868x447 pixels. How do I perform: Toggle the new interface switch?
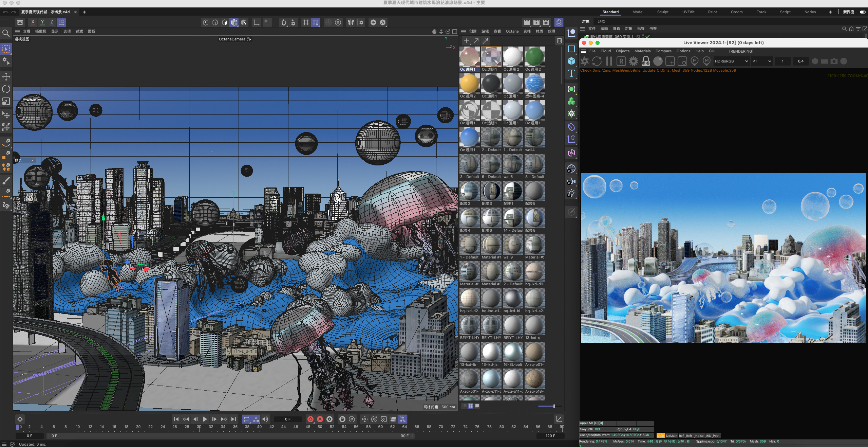[862, 12]
